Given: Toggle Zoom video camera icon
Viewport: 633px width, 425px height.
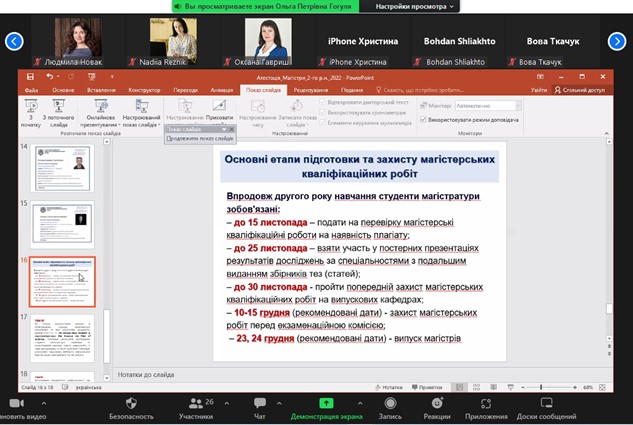Looking at the screenshot, I should [17, 403].
